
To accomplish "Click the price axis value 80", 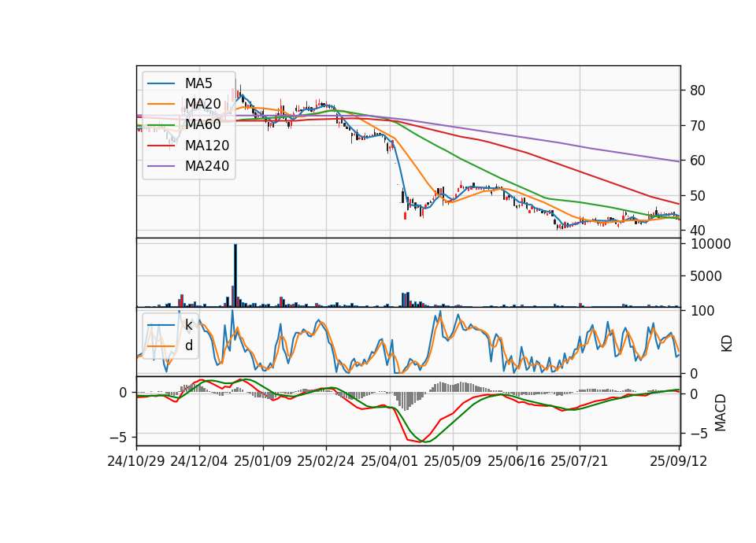I will [x=698, y=90].
